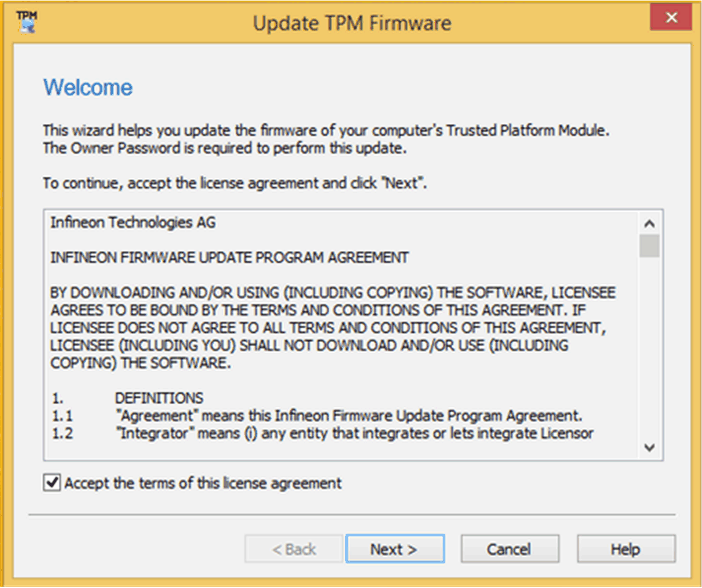The width and height of the screenshot is (702, 588).
Task: Click the greyed-out Back button
Action: 294,549
